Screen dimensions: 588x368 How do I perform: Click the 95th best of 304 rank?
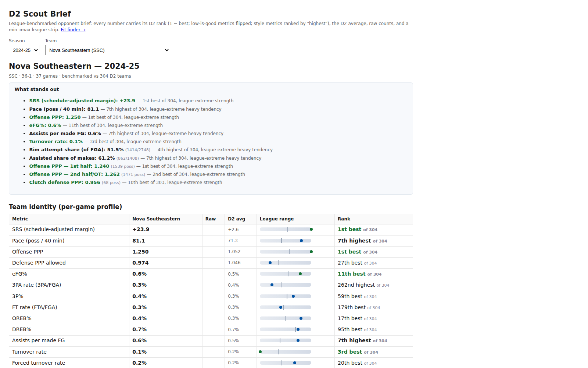[x=357, y=330]
